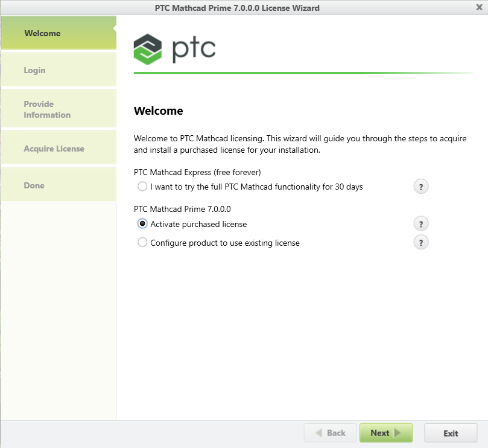This screenshot has height=448, width=488.
Task: Open help for Activate purchased license
Action: 420,224
